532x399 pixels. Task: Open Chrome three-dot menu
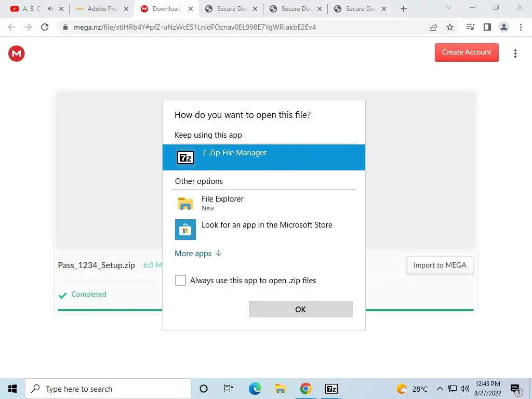pyautogui.click(x=521, y=27)
